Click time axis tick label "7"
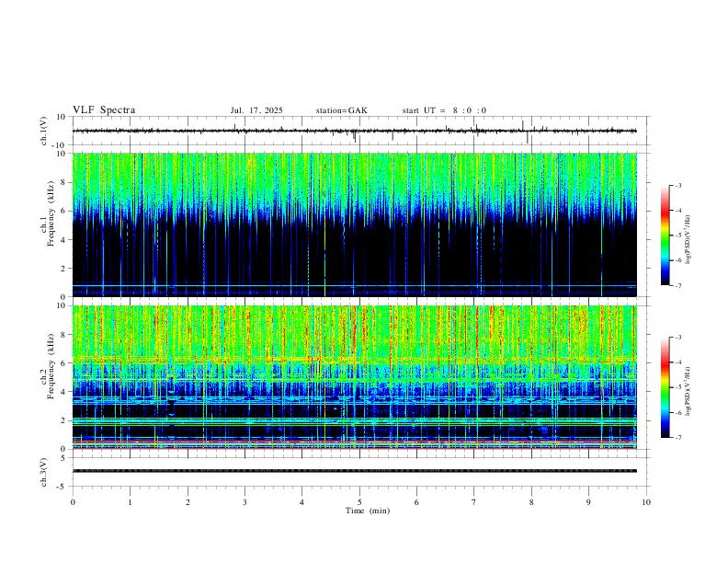728x563 pixels. [473, 502]
